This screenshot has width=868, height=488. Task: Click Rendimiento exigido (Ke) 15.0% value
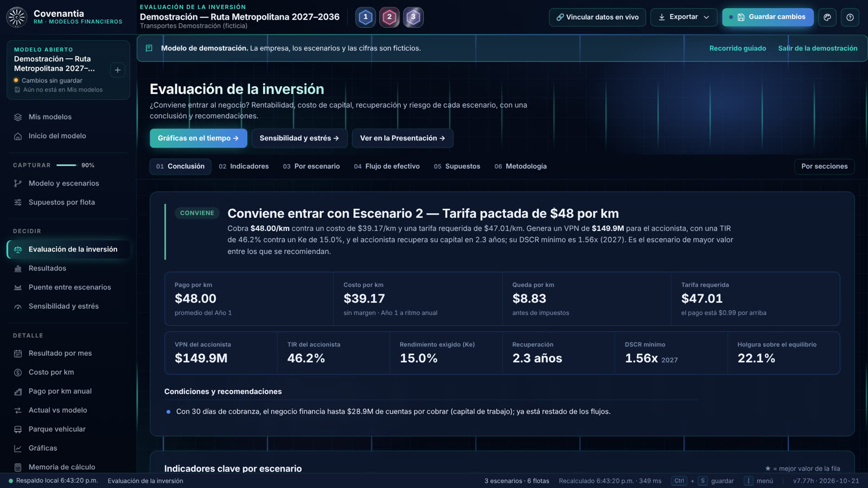(418, 358)
